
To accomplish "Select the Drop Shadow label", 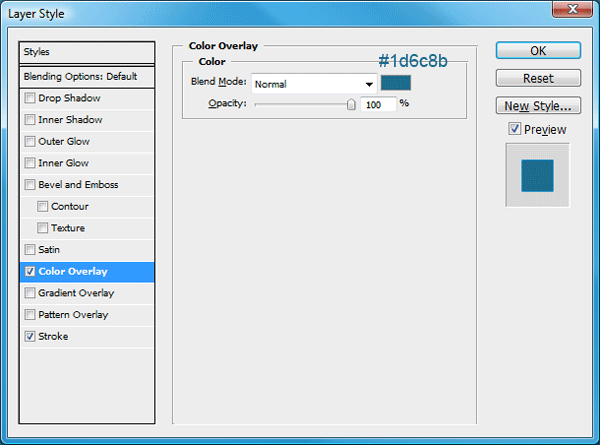I will tap(69, 98).
